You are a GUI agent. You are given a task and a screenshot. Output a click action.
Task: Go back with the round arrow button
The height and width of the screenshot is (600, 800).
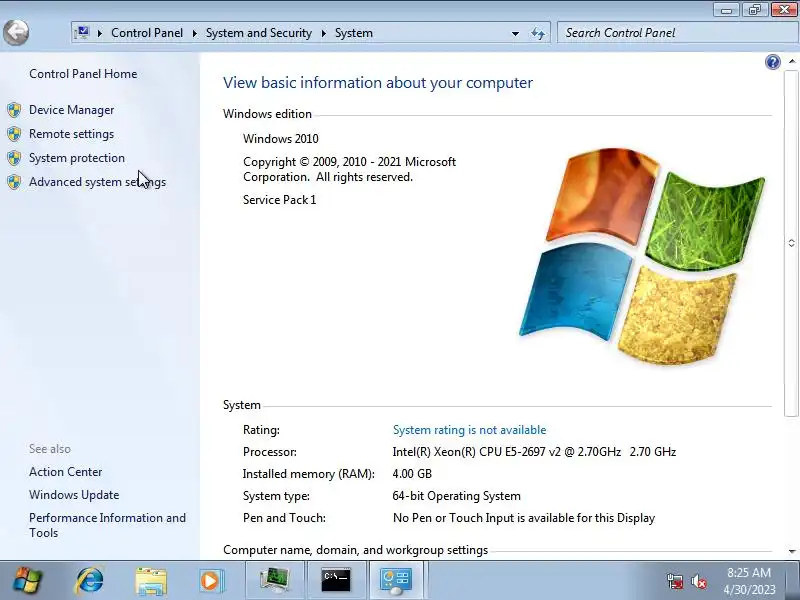point(16,33)
